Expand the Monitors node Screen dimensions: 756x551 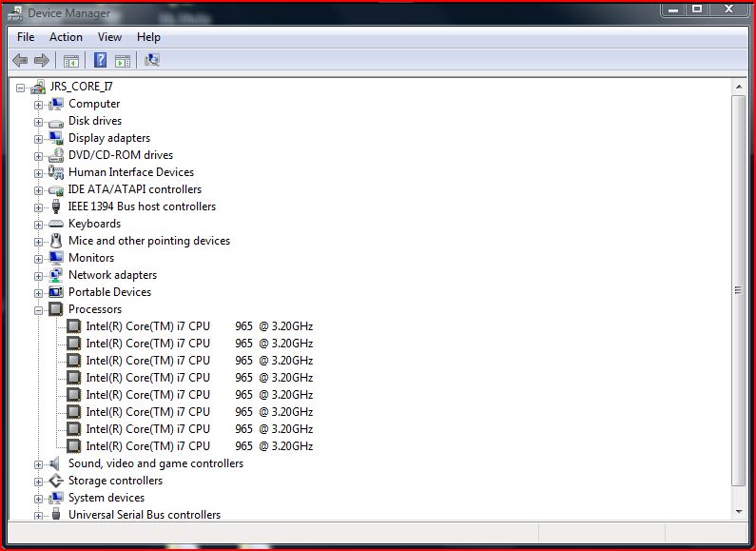(x=38, y=259)
